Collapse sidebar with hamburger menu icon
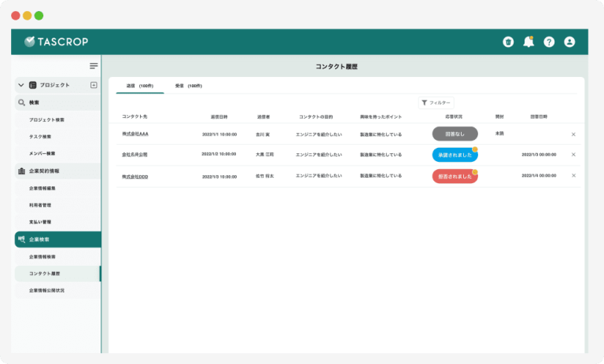Screen dimensions: 604x364 94,66
